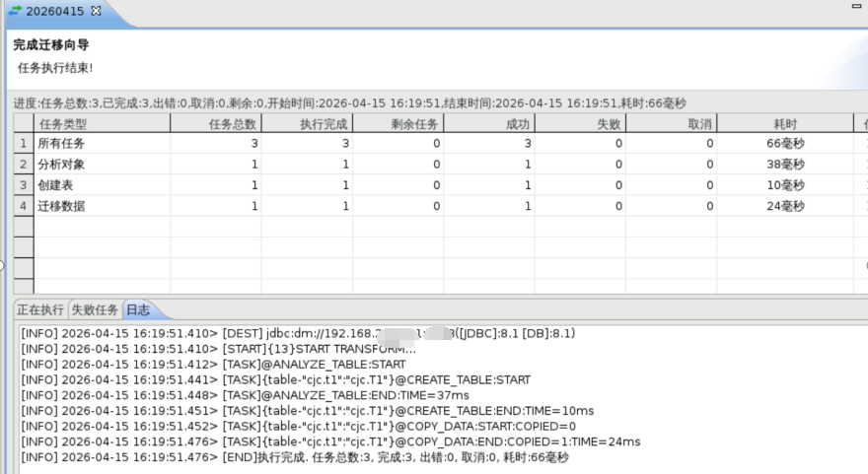The image size is (868, 474).
Task: Click the [END]执行完成 log line
Action: click(x=295, y=457)
